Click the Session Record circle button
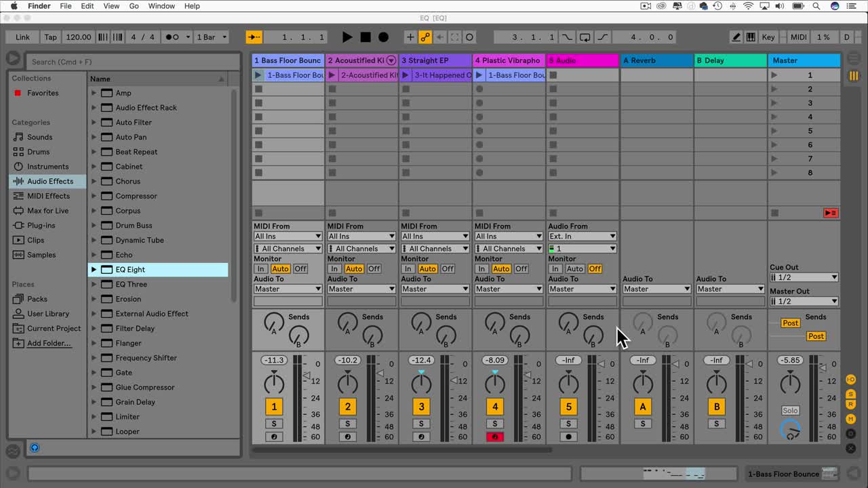This screenshot has width=868, height=488. coord(469,37)
